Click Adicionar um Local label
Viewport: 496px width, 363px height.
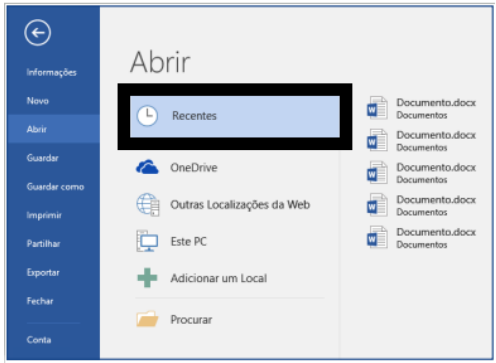tap(219, 278)
